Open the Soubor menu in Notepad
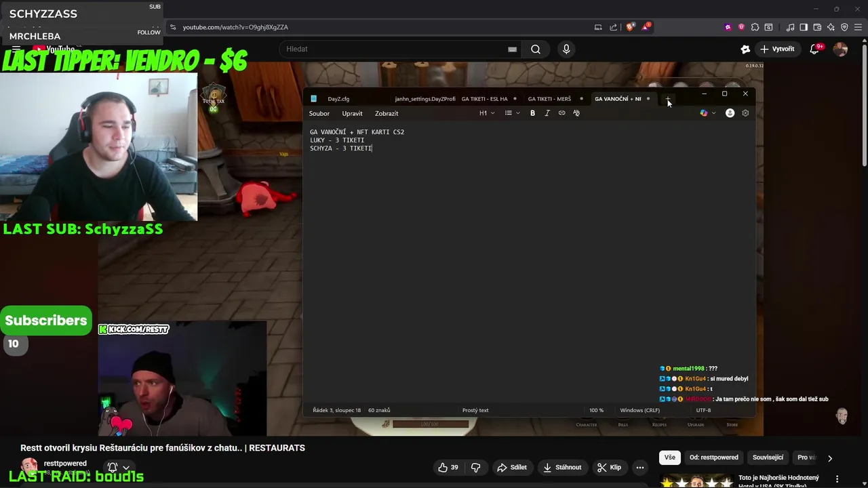 319,113
